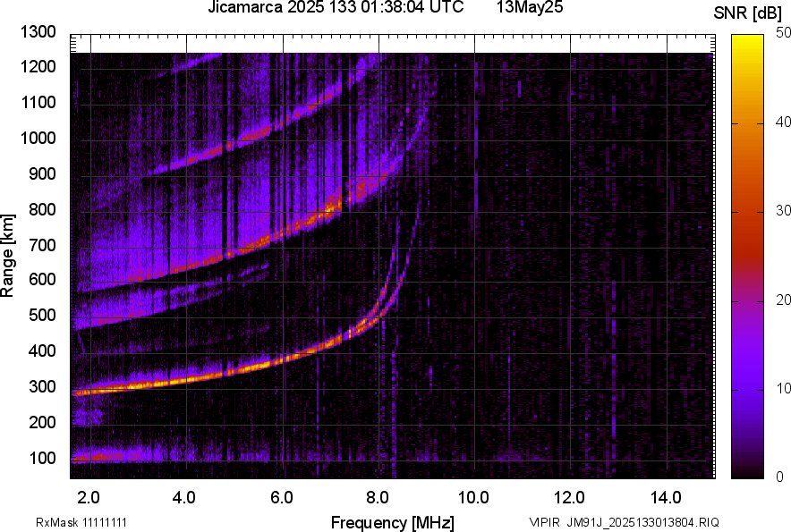Click the range tick label '900'

pos(42,173)
